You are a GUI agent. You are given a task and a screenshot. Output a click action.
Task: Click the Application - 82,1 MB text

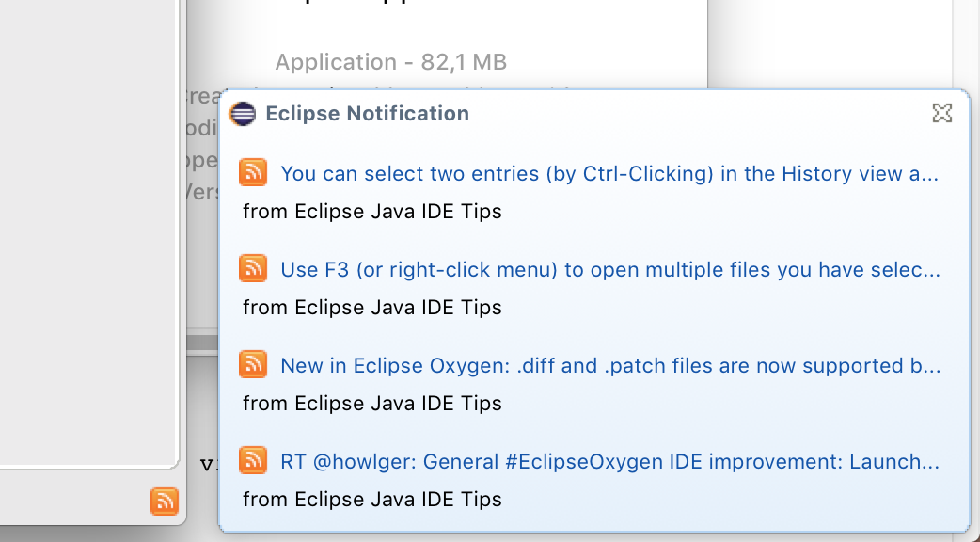click(390, 63)
